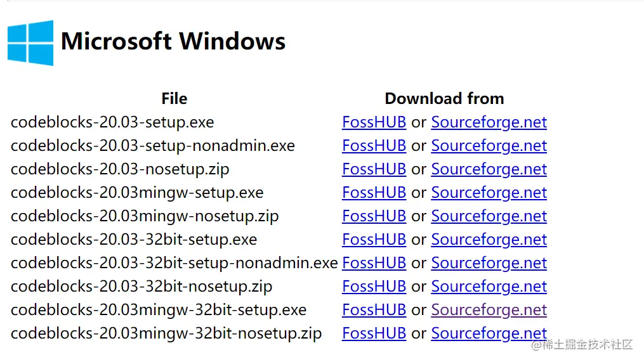Open Sourceforge.net link for codeblocks-20.03mingw-setup.exe
This screenshot has height=362, width=644.
pos(489,193)
